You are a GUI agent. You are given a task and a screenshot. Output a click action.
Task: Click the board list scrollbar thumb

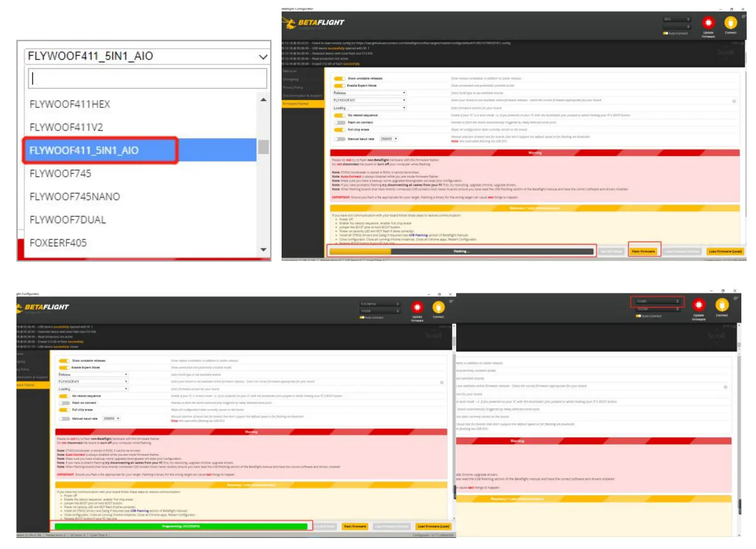point(263,147)
